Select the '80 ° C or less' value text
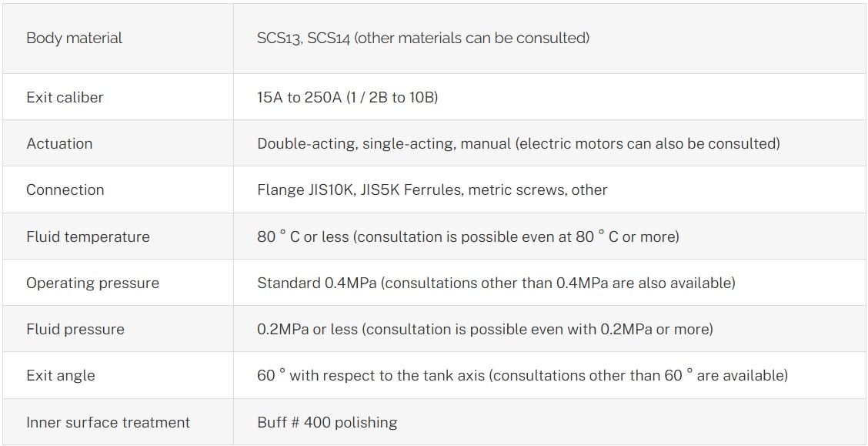Image resolution: width=868 pixels, height=446 pixels. point(302,236)
